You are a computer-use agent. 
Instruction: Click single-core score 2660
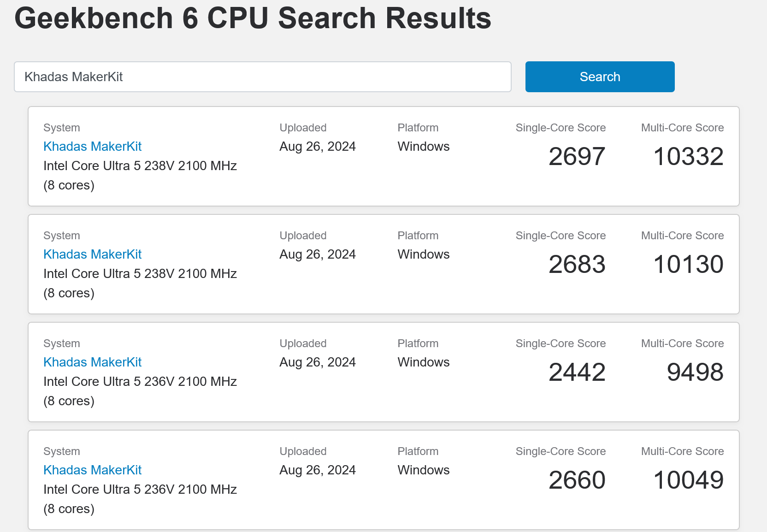tap(577, 480)
